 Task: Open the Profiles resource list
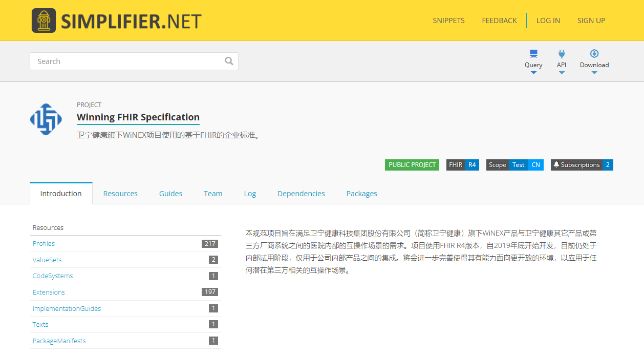44,243
